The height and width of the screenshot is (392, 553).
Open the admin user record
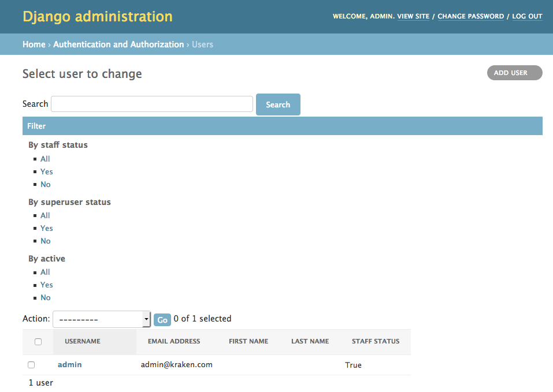[69, 364]
